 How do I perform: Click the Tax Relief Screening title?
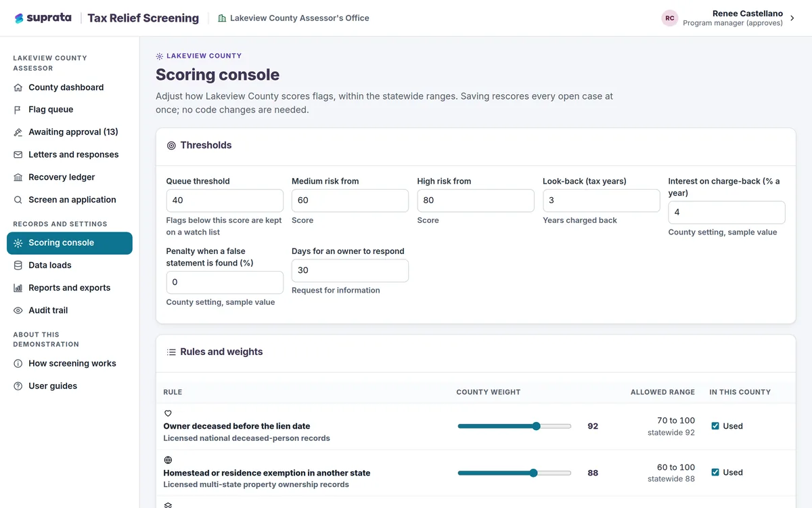143,18
